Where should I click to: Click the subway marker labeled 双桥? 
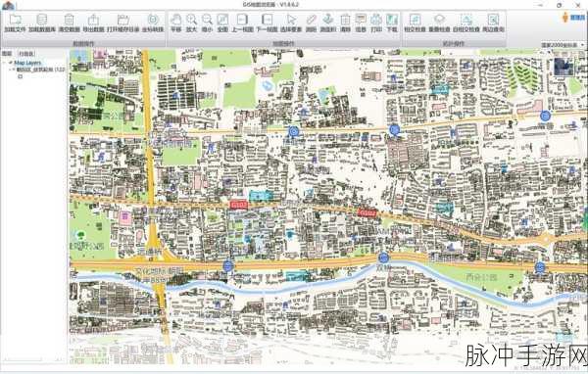(x=383, y=257)
